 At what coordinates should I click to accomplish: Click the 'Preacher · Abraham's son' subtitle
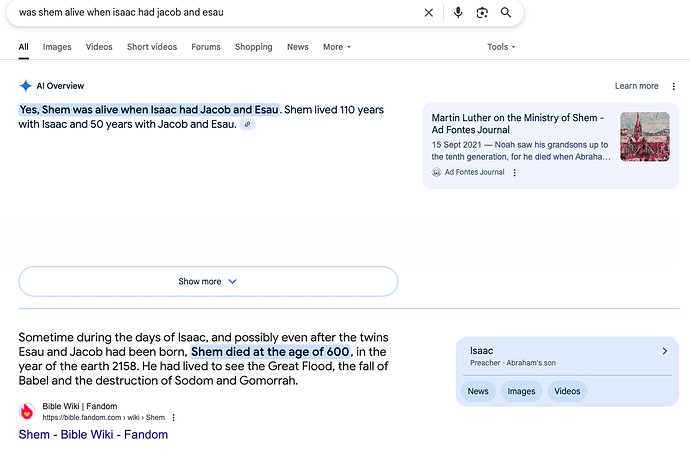(x=513, y=363)
